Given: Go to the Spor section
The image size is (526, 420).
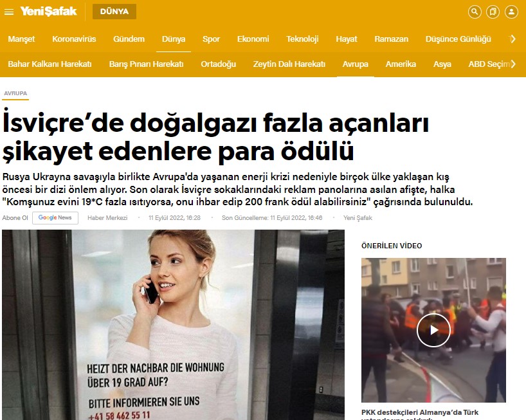Looking at the screenshot, I should click(211, 39).
